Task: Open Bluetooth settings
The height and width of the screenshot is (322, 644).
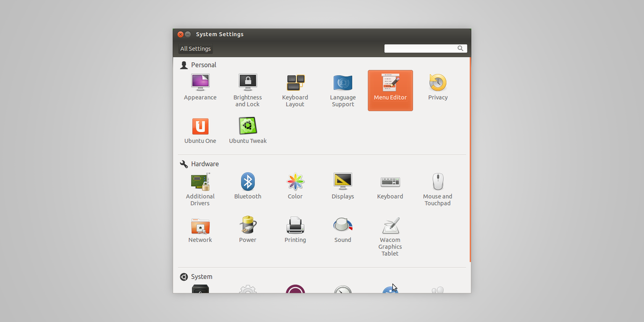Action: (247, 186)
